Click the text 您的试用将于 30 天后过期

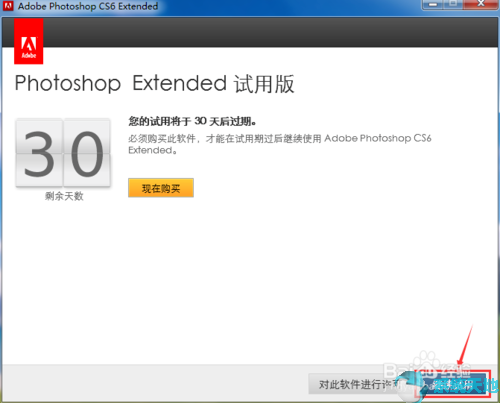click(192, 121)
